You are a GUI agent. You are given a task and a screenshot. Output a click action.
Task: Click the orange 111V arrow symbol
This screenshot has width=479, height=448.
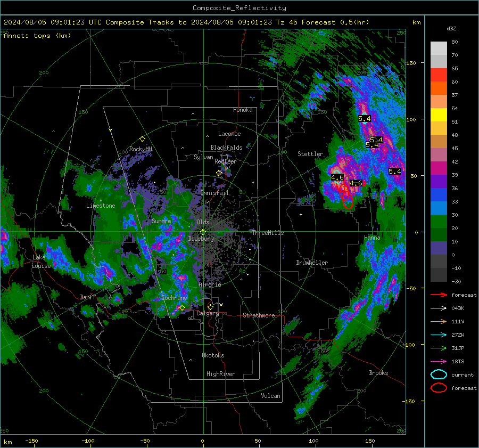[x=439, y=321]
